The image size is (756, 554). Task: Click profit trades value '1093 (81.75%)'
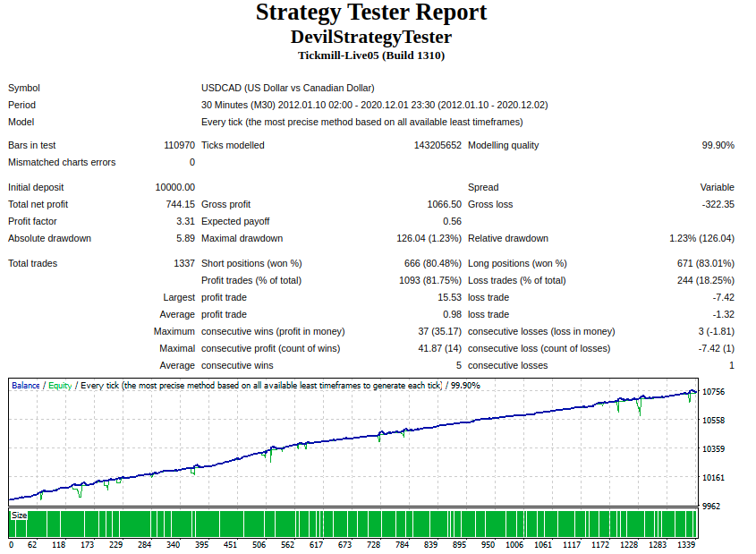point(430,280)
